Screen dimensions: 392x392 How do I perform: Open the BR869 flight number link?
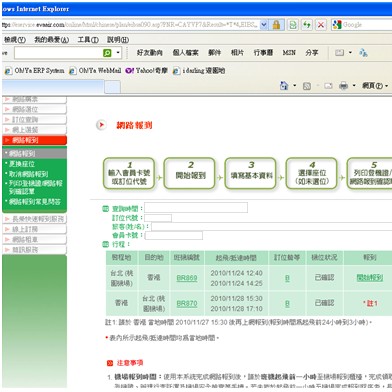pyautogui.click(x=187, y=278)
